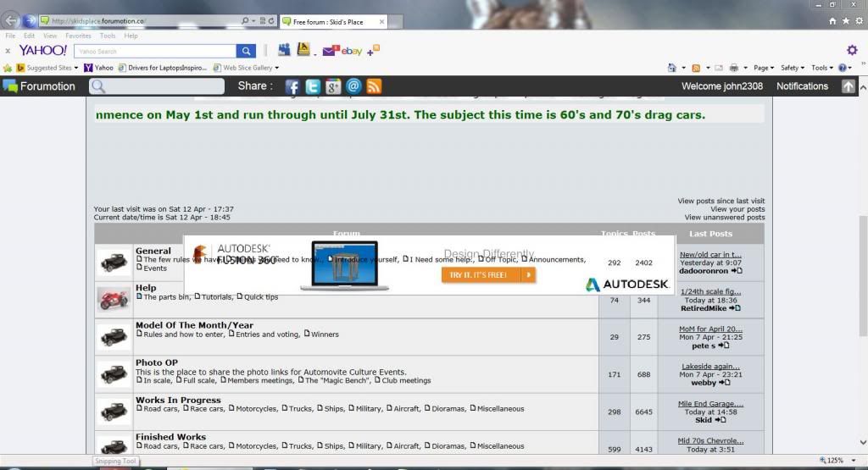Click into the Yahoo Search input field
Screen dimensions: 868x470
[155, 51]
